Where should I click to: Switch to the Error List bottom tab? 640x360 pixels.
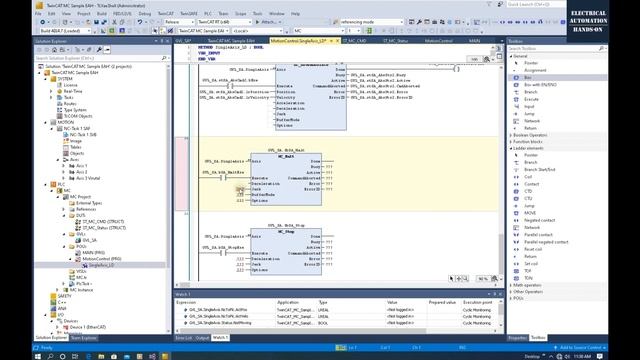183,338
